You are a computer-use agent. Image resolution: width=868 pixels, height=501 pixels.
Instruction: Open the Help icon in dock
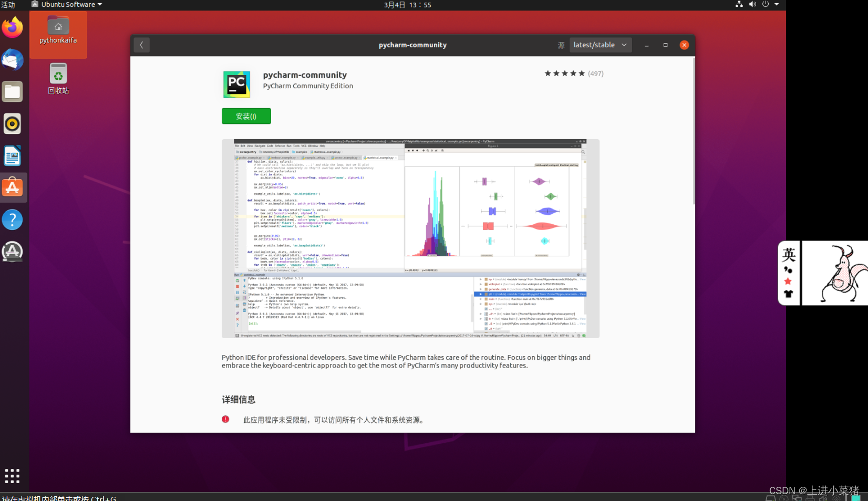[x=12, y=220]
